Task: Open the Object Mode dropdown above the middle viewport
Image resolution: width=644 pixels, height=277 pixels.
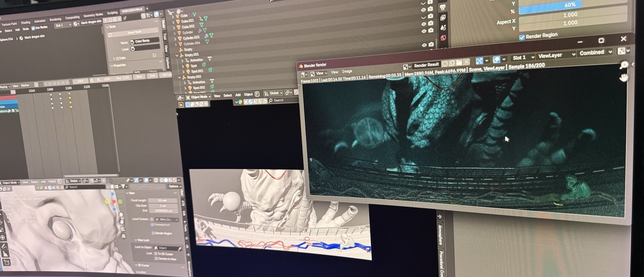Action: point(198,97)
